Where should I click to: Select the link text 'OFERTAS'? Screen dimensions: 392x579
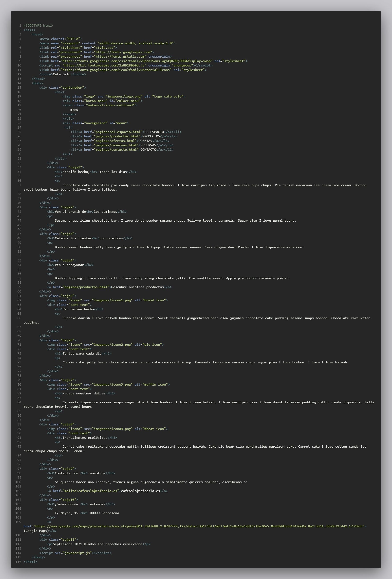(x=145, y=141)
